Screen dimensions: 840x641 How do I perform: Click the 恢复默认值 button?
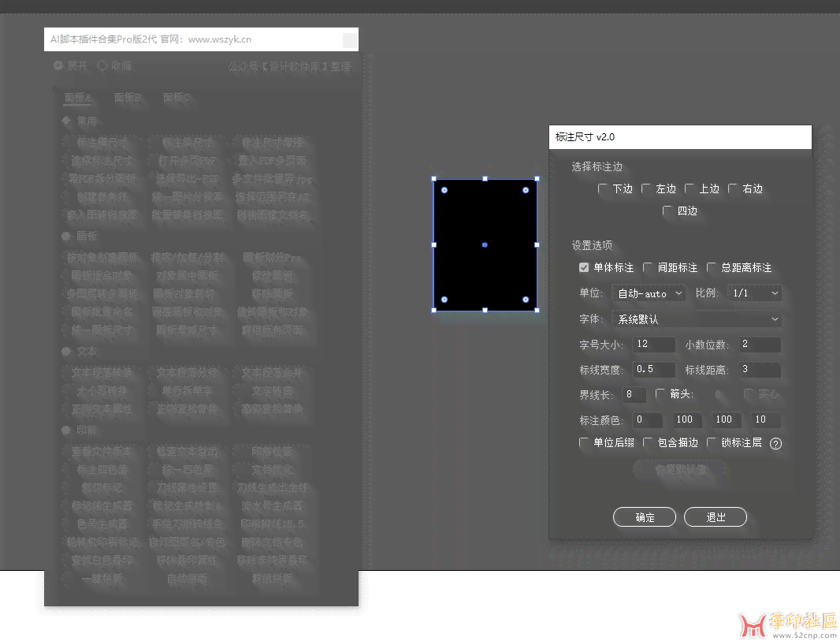click(680, 470)
